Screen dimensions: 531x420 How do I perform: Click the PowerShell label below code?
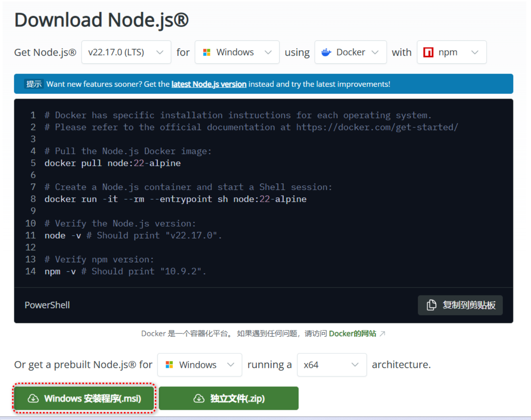pos(47,305)
